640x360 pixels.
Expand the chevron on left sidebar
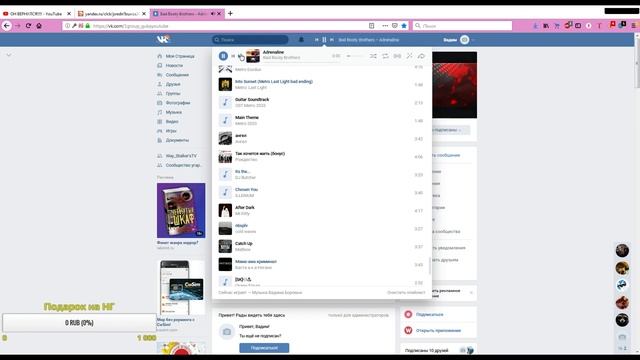point(9,55)
